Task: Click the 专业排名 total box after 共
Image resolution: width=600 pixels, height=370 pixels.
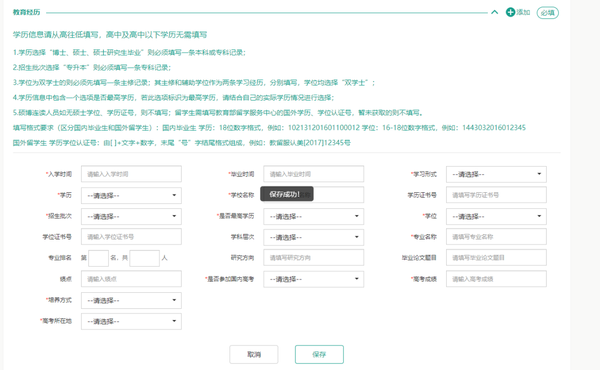Action: (x=144, y=258)
